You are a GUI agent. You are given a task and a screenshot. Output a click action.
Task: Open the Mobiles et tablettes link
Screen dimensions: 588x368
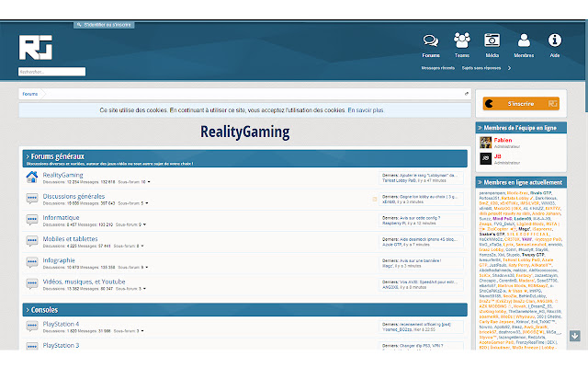[x=70, y=239]
